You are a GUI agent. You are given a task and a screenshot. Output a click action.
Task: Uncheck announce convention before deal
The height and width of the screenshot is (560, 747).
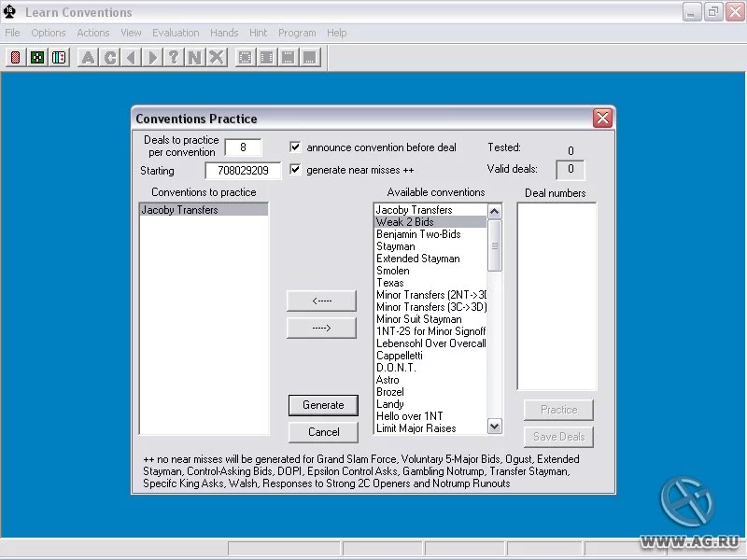[x=295, y=147]
